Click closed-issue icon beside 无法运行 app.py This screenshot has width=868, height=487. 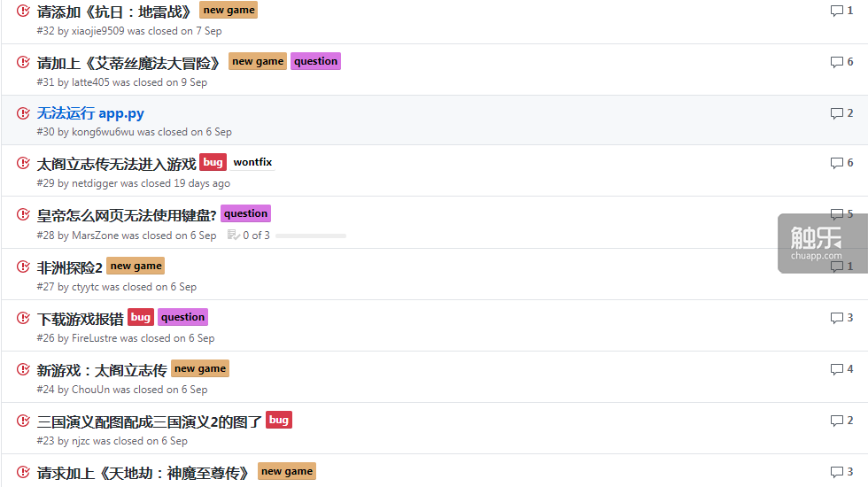tap(23, 113)
